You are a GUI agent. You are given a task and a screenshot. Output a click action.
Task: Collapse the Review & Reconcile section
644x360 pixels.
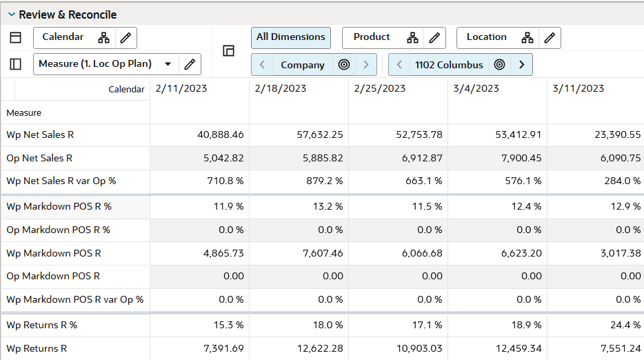click(12, 14)
